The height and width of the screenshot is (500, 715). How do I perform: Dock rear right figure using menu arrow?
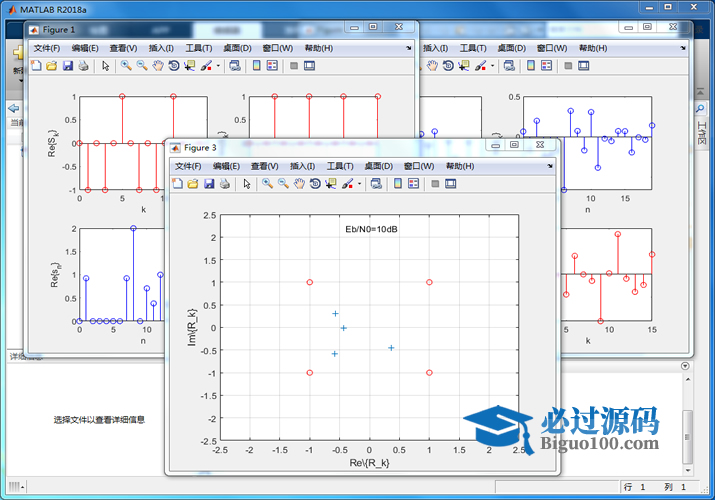[683, 48]
